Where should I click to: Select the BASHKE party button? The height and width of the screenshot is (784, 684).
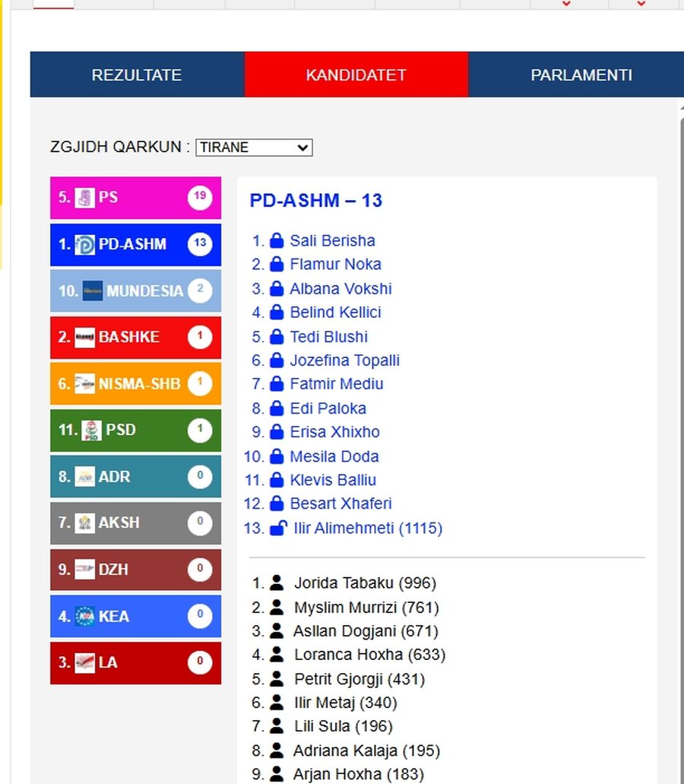(135, 338)
